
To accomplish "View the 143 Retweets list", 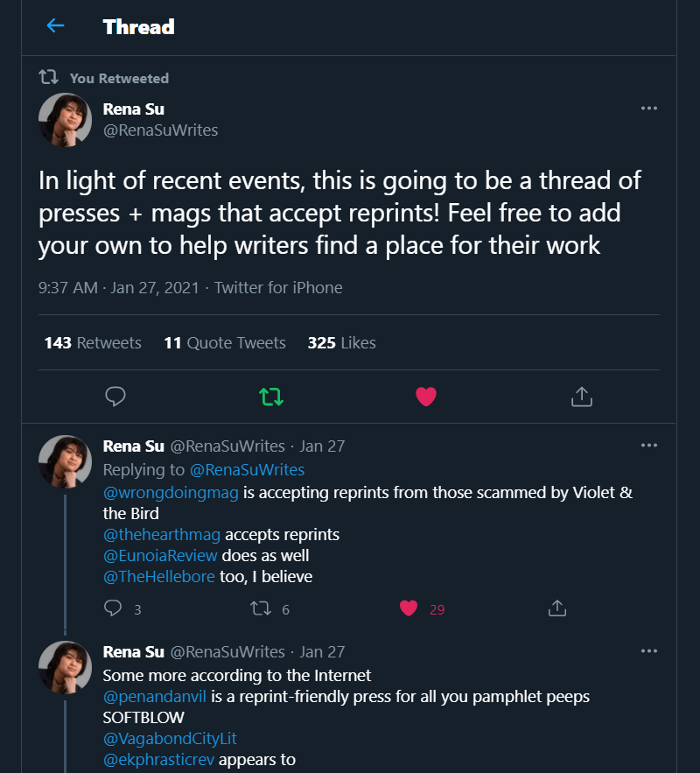I will [x=93, y=343].
